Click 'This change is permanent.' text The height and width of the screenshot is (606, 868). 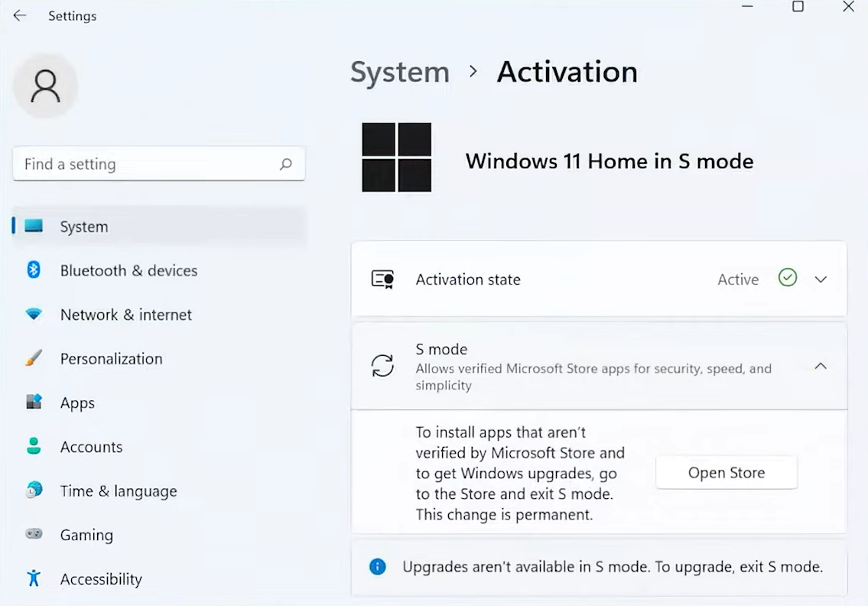pyautogui.click(x=504, y=515)
